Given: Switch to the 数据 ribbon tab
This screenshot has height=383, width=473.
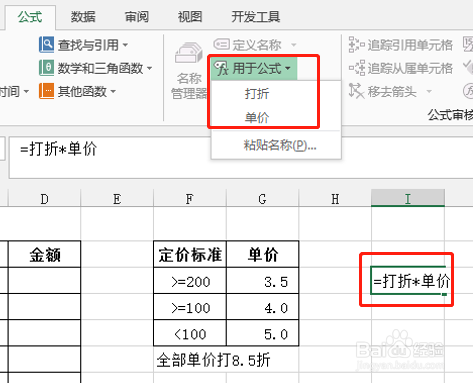Looking at the screenshot, I should (x=83, y=16).
